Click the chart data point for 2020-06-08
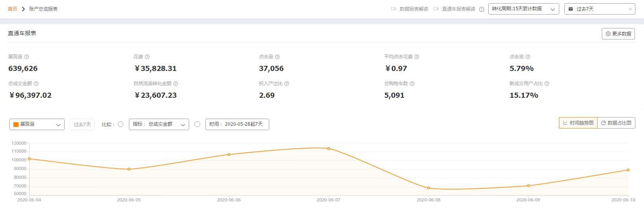644x220 pixels. pyautogui.click(x=428, y=188)
